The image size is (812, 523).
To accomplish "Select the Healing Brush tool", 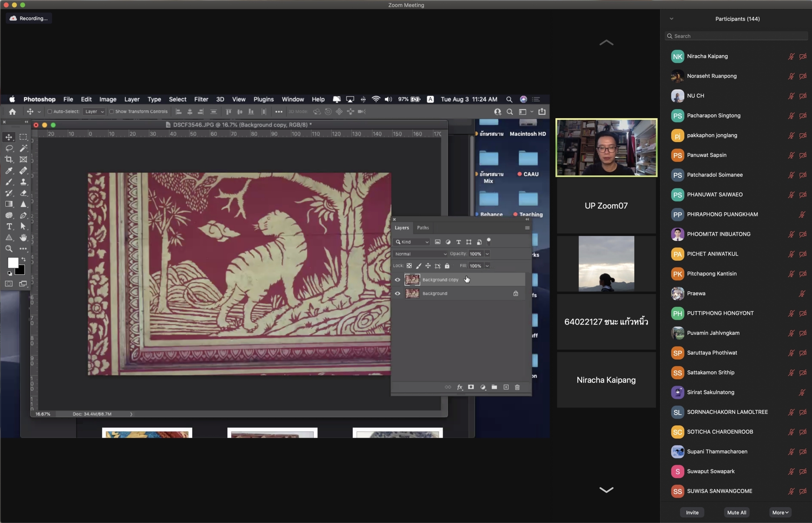I will coord(23,171).
